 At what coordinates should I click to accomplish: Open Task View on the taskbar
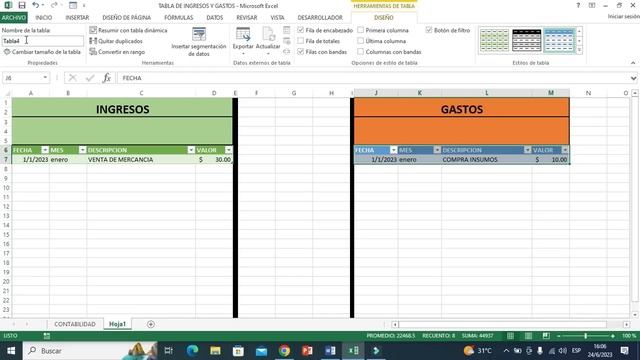tap(168, 351)
